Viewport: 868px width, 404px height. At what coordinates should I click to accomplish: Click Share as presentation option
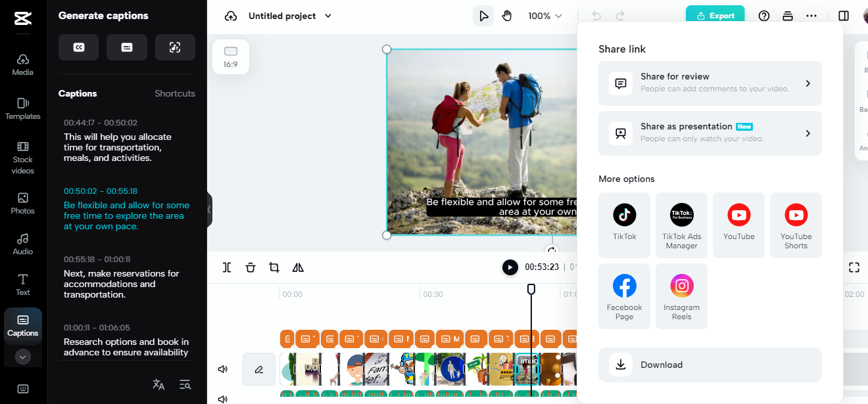coord(710,133)
